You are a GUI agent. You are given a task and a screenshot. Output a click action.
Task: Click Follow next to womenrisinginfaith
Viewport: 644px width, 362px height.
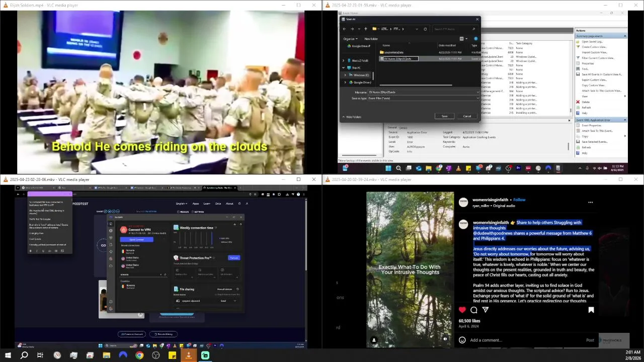[x=519, y=200]
